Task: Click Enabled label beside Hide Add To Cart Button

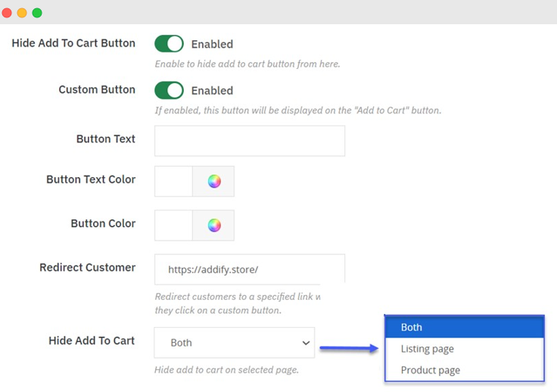Action: (x=212, y=45)
